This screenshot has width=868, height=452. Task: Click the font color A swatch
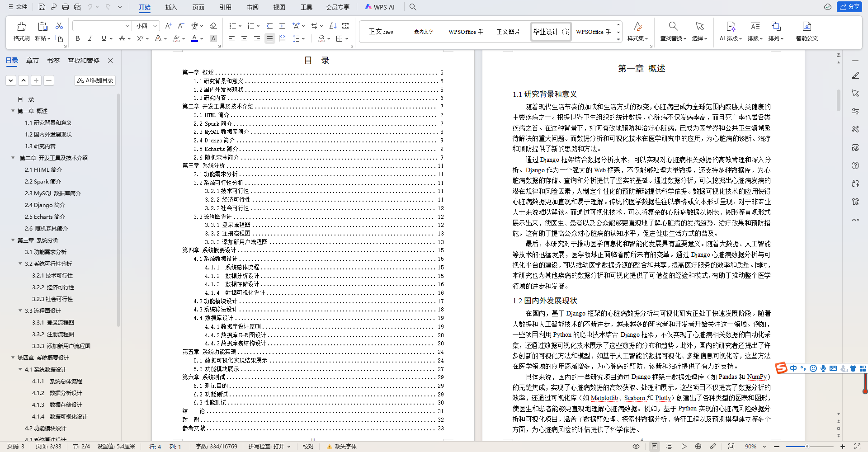(x=194, y=38)
